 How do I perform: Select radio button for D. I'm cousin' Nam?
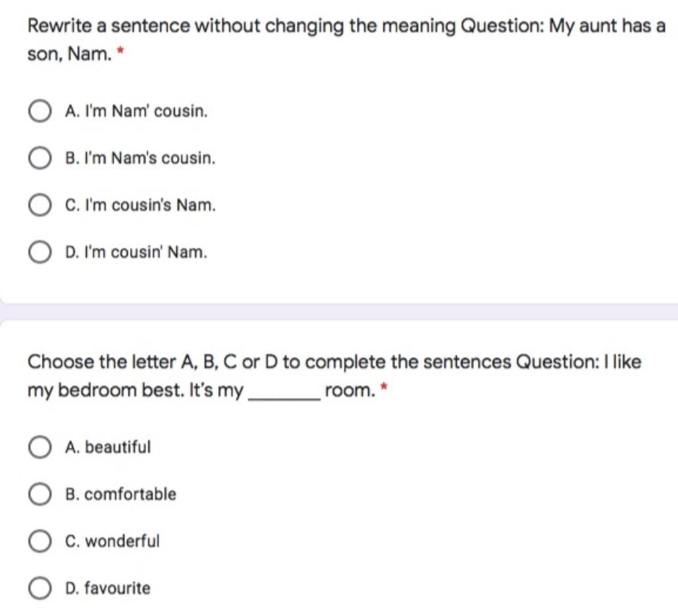40,252
